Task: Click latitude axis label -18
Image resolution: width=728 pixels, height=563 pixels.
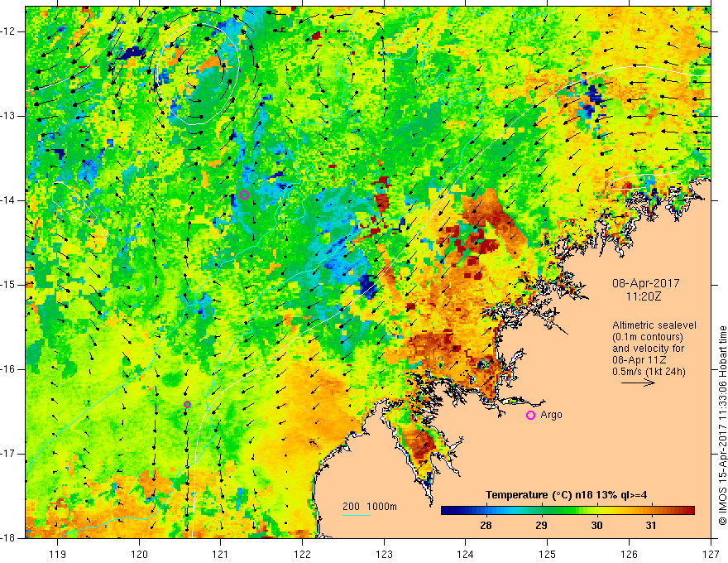Action: point(8,537)
